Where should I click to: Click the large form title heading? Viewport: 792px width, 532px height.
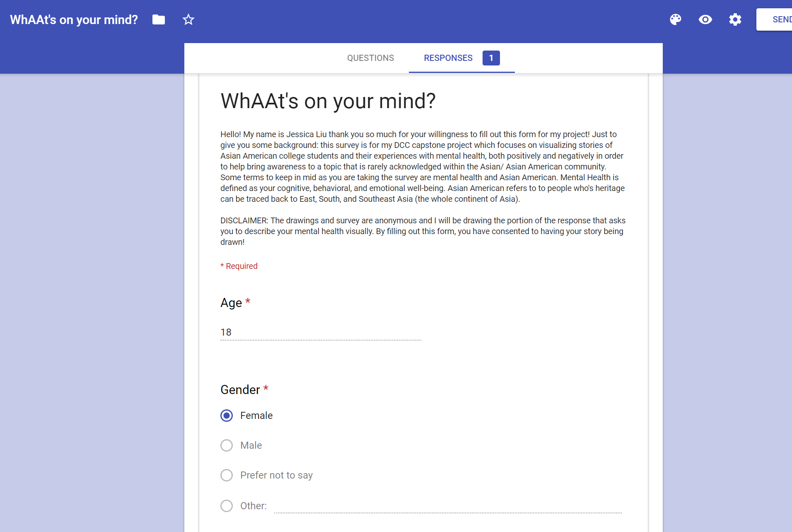click(x=328, y=101)
